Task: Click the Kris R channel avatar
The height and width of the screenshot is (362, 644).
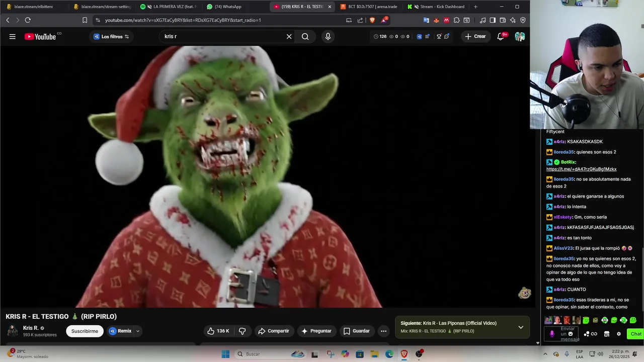Action: 13,331
